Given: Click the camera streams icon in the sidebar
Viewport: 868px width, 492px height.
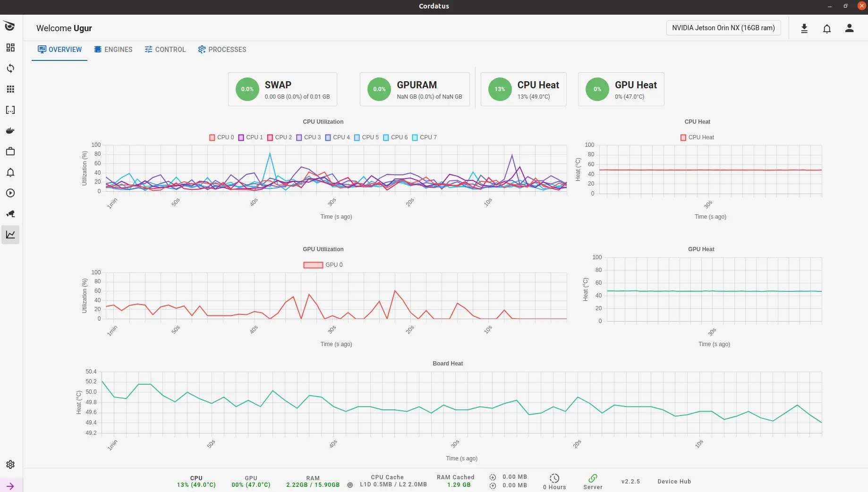Looking at the screenshot, I should [10, 214].
